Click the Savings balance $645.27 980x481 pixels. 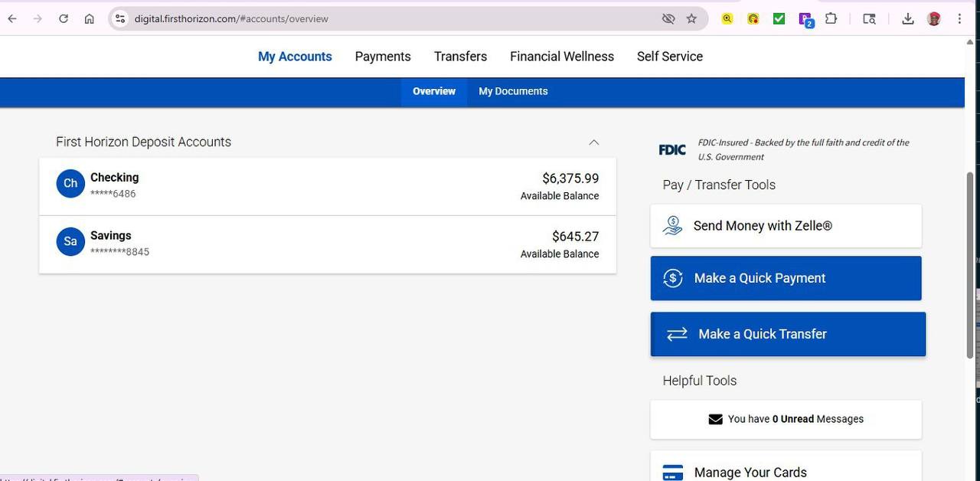pos(576,237)
